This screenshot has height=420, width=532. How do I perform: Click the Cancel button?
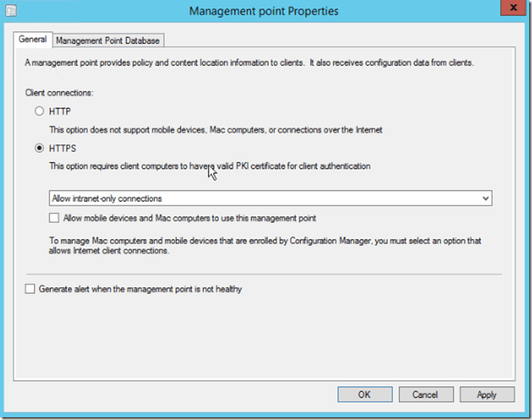pyautogui.click(x=425, y=394)
